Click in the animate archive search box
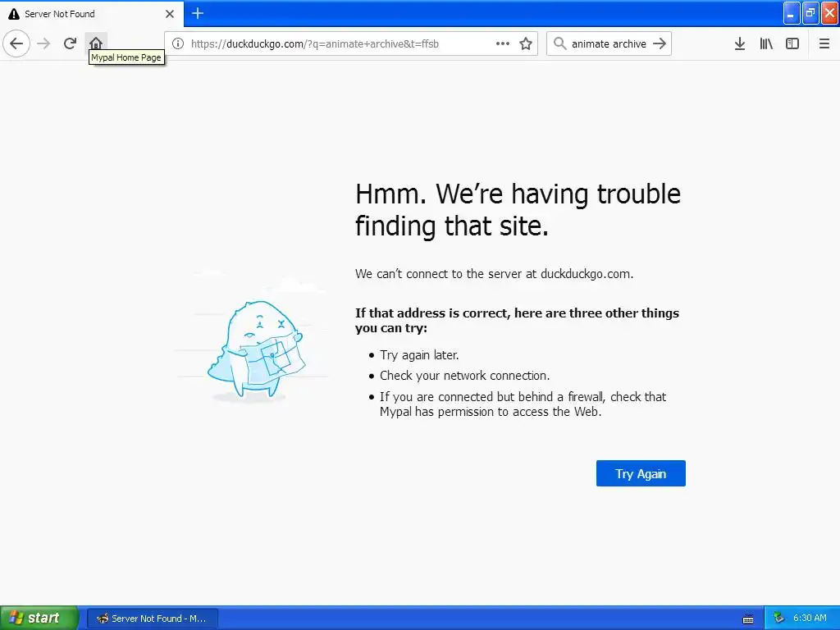 pyautogui.click(x=609, y=44)
